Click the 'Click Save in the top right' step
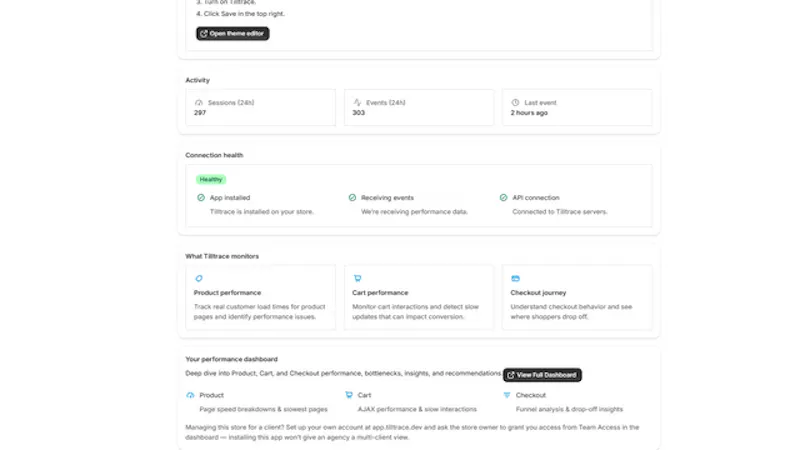The height and width of the screenshot is (450, 800). click(x=240, y=14)
